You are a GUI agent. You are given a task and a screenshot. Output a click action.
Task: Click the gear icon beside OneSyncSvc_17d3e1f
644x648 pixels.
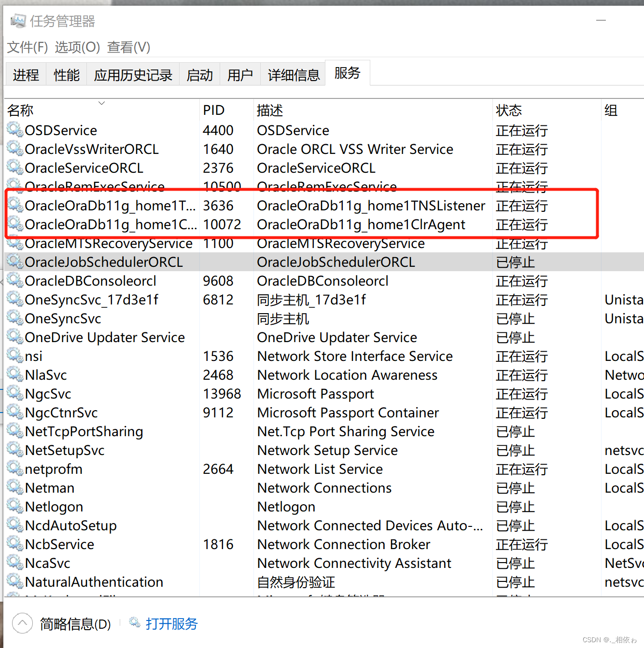point(15,299)
